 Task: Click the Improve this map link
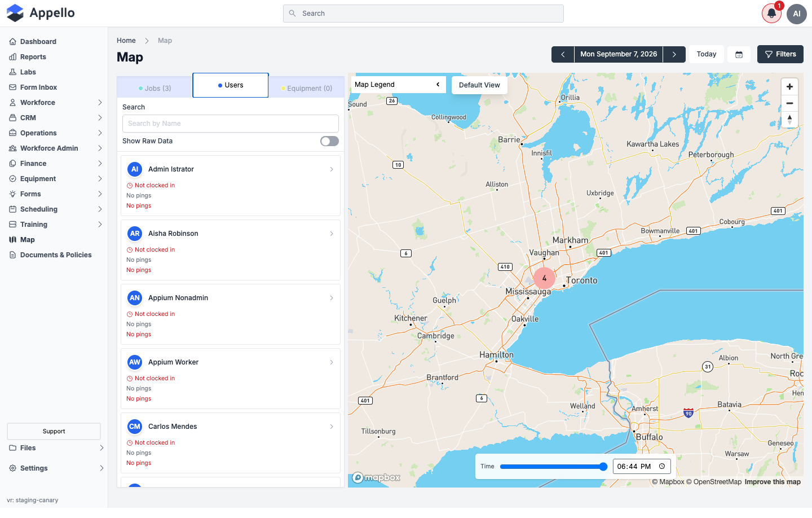coord(773,482)
